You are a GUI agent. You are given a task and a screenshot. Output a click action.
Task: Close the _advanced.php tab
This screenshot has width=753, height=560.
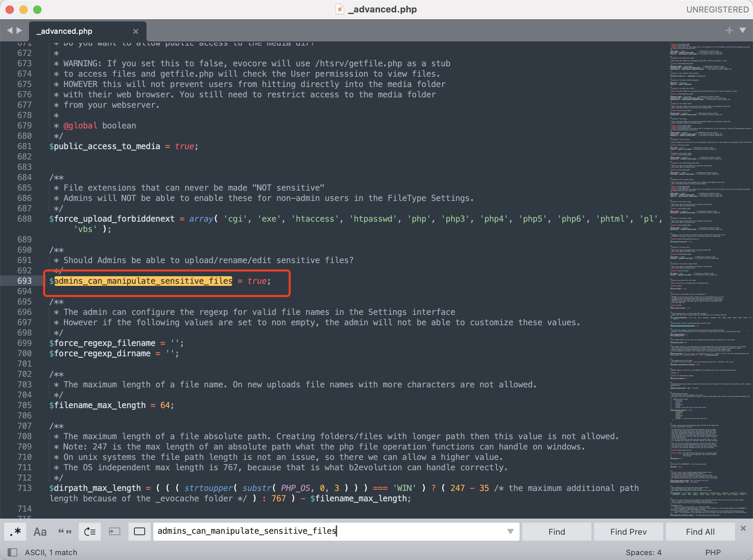pos(136,31)
